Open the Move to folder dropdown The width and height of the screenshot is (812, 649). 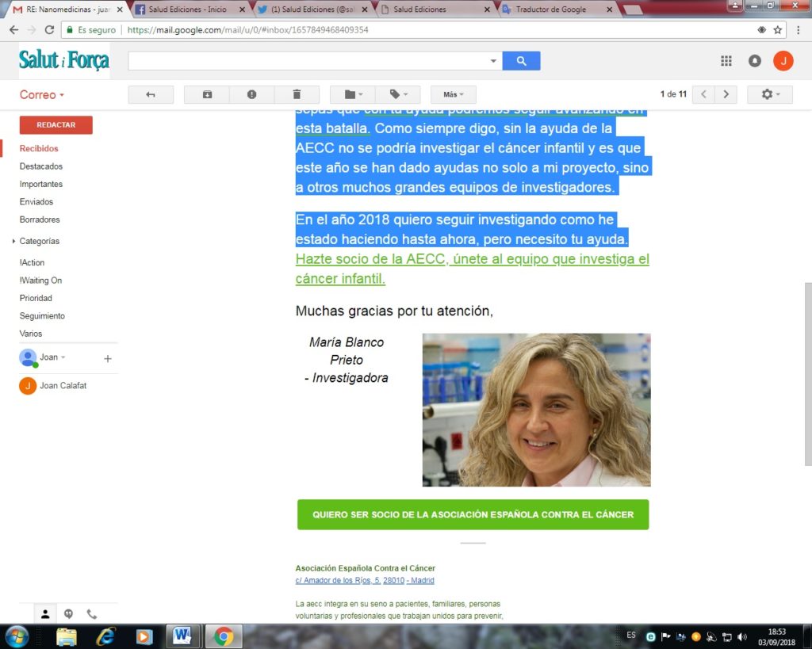352,94
